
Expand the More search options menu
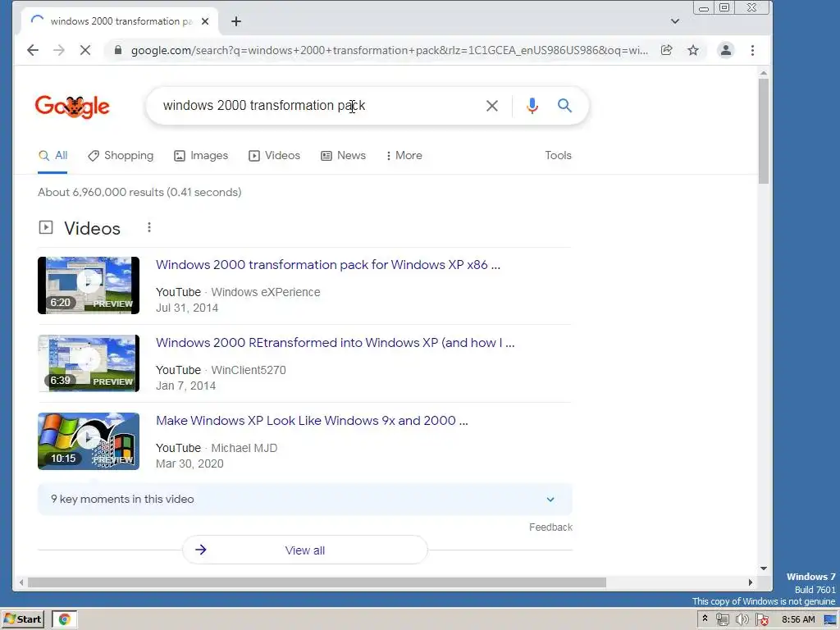[404, 156]
